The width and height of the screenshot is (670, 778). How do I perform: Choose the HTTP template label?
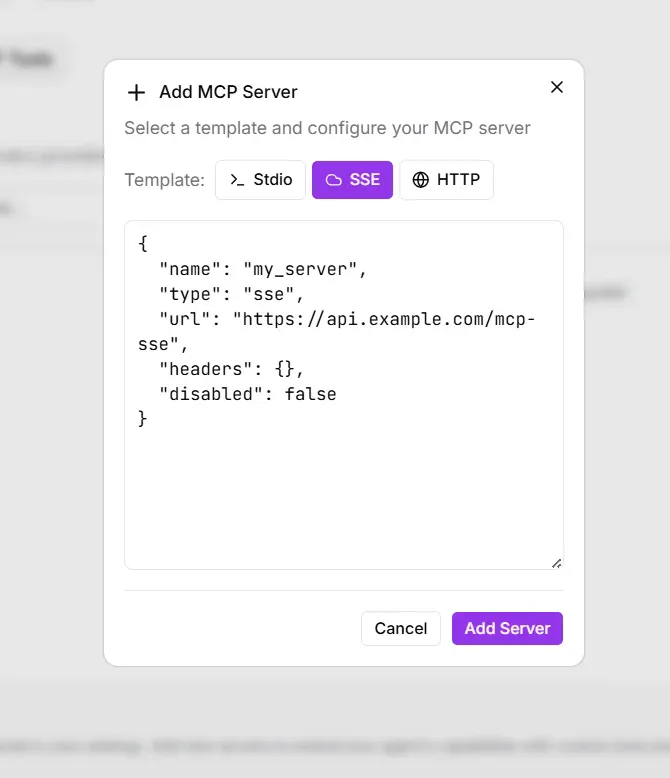pyautogui.click(x=458, y=180)
